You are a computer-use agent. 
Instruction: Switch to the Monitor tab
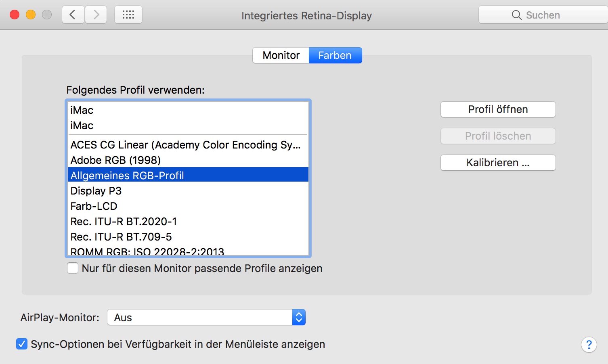[x=281, y=55]
